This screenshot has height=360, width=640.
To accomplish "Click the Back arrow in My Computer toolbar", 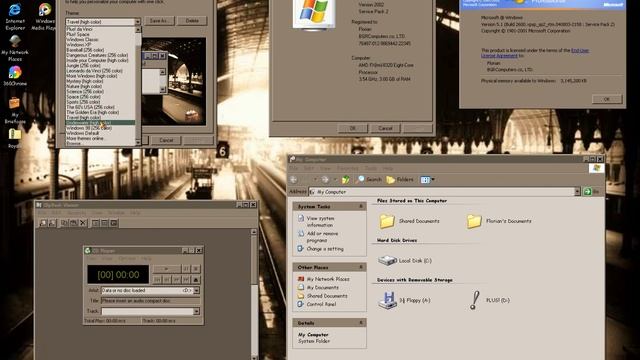I will point(293,180).
